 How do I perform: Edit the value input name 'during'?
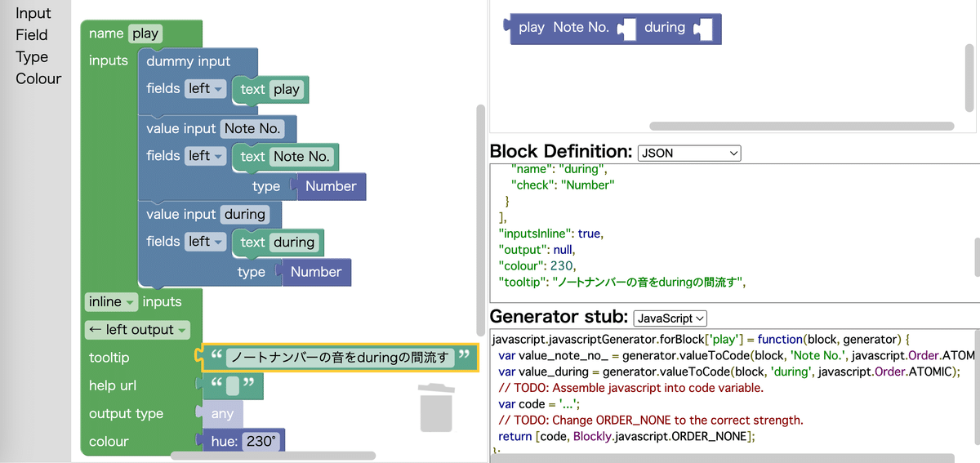click(x=245, y=214)
